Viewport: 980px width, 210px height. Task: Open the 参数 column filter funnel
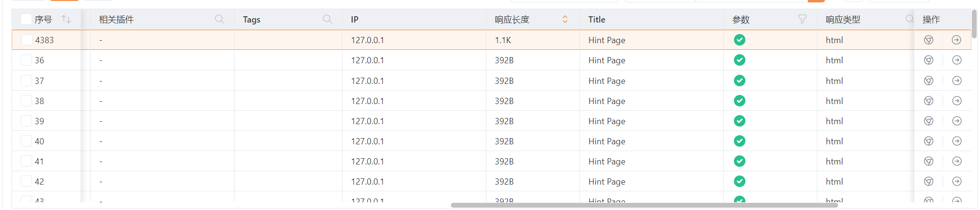pyautogui.click(x=802, y=19)
